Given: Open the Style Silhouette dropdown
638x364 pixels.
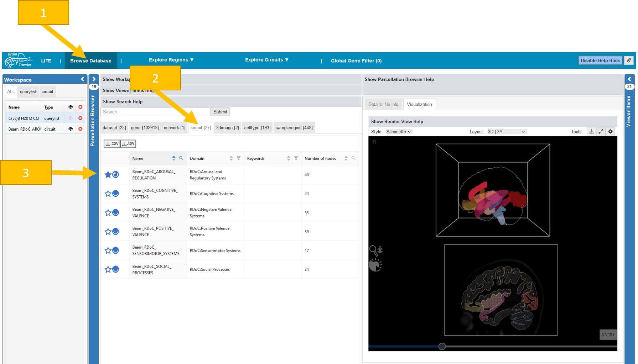Looking at the screenshot, I should tap(398, 132).
